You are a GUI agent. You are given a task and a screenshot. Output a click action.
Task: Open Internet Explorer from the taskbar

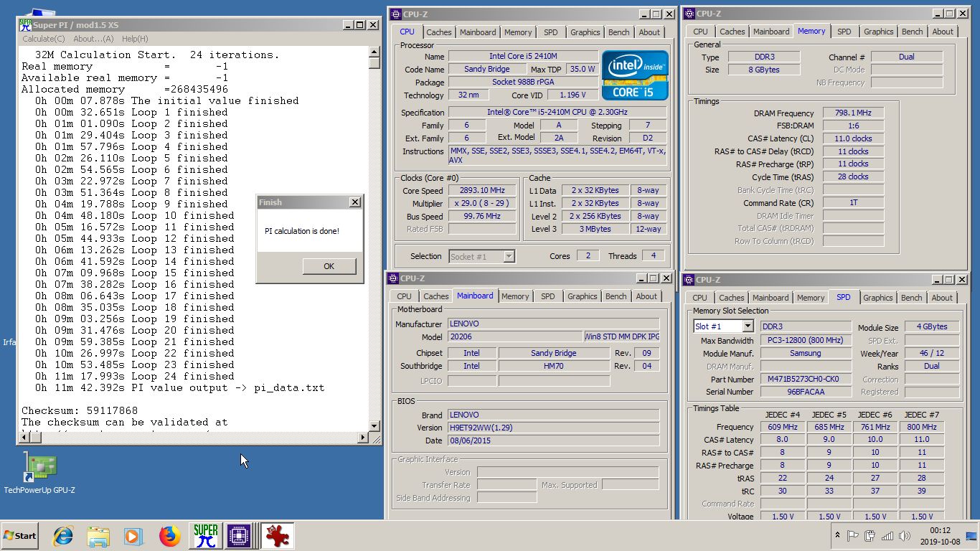pos(63,536)
